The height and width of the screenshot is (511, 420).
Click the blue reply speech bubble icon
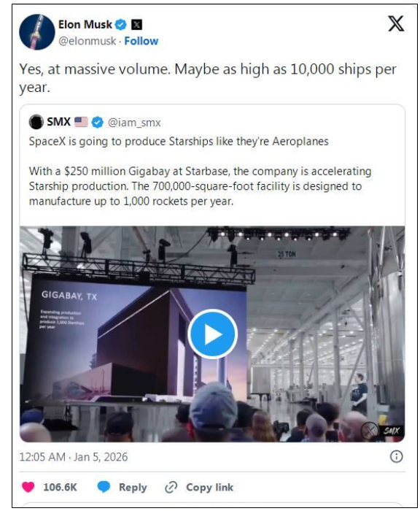coord(104,487)
